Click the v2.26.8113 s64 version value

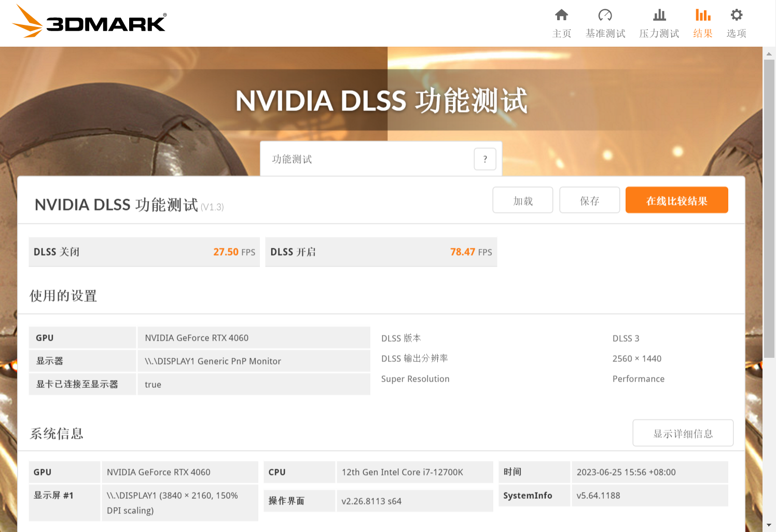point(415,501)
